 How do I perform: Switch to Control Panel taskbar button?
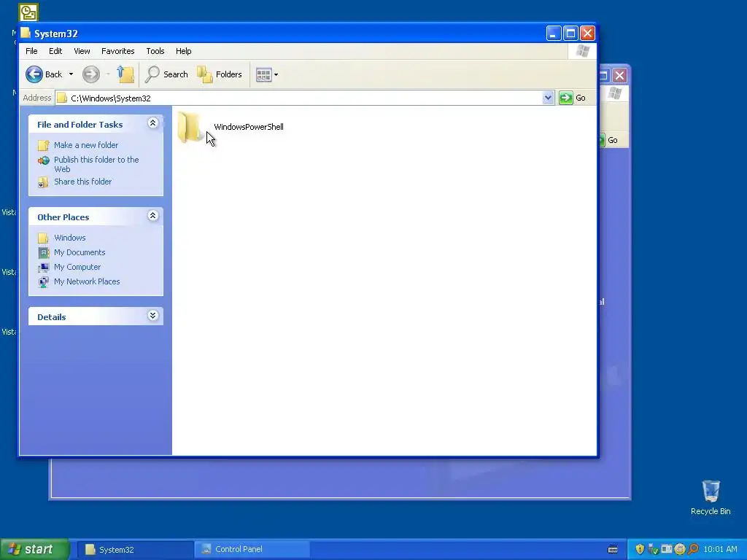click(252, 550)
